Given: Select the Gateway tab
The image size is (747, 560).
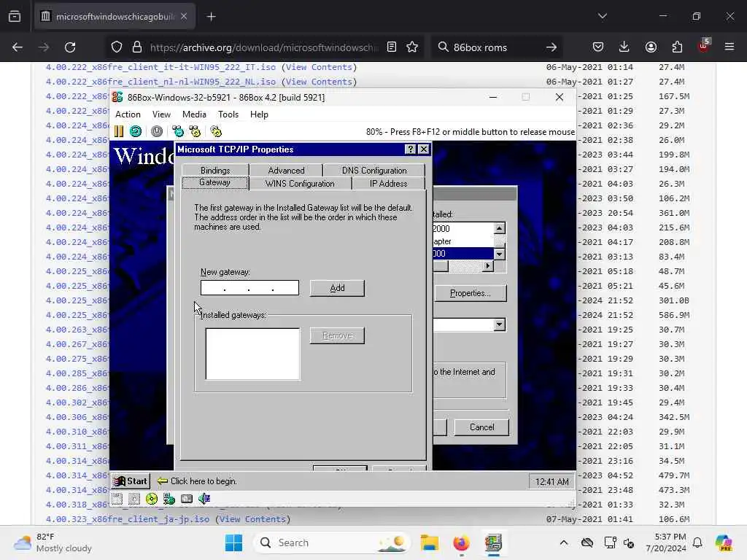Looking at the screenshot, I should [215, 182].
